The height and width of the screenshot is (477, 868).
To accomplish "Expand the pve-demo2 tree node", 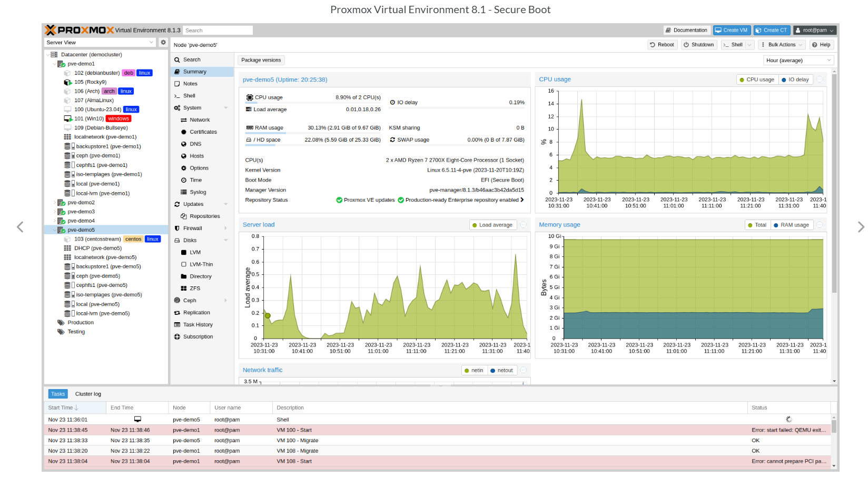I will (54, 203).
